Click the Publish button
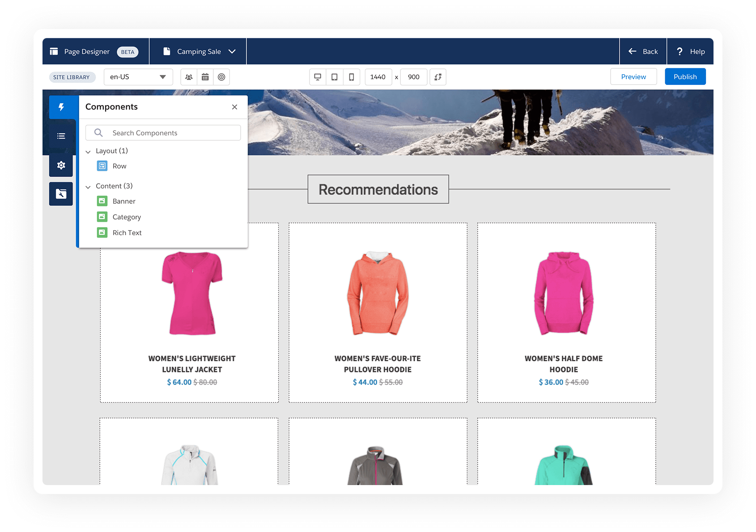Viewport: 756px width, 532px height. [685, 76]
